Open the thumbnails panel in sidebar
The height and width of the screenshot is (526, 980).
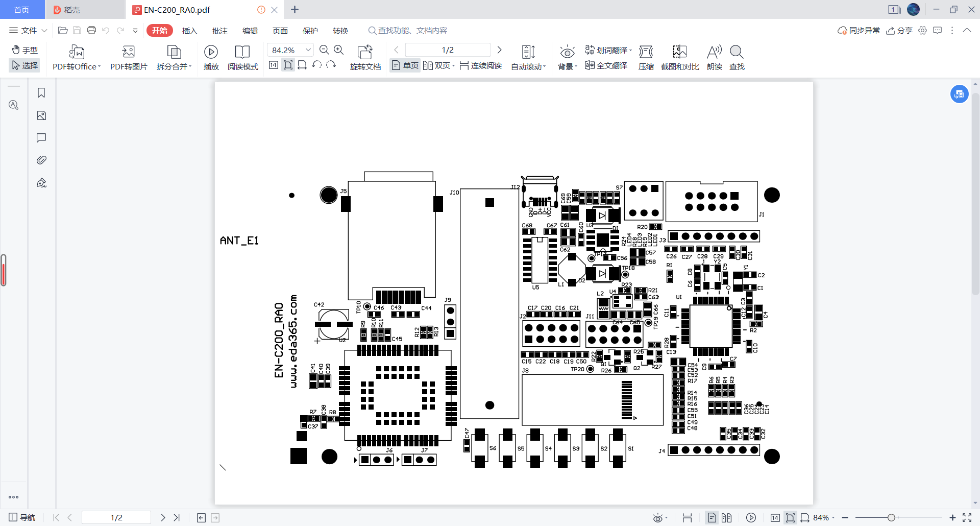41,115
